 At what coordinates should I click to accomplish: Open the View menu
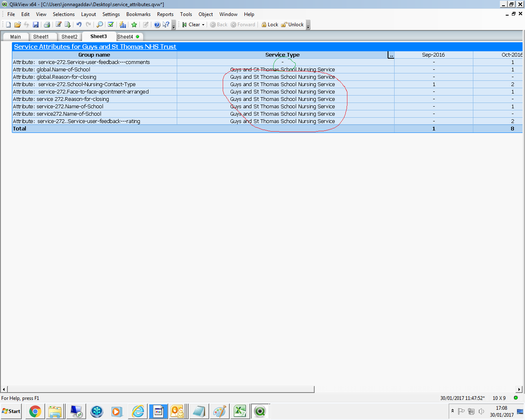coord(41,14)
